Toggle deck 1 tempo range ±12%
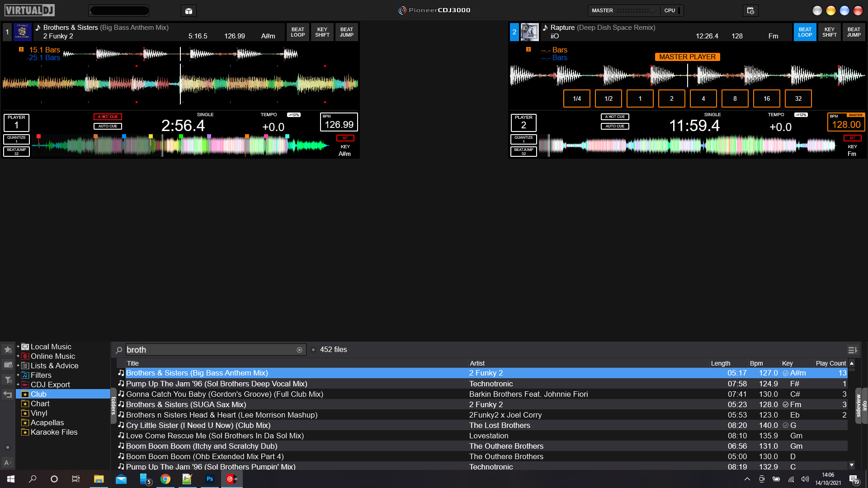Screen dimensions: 868x488 294,115
